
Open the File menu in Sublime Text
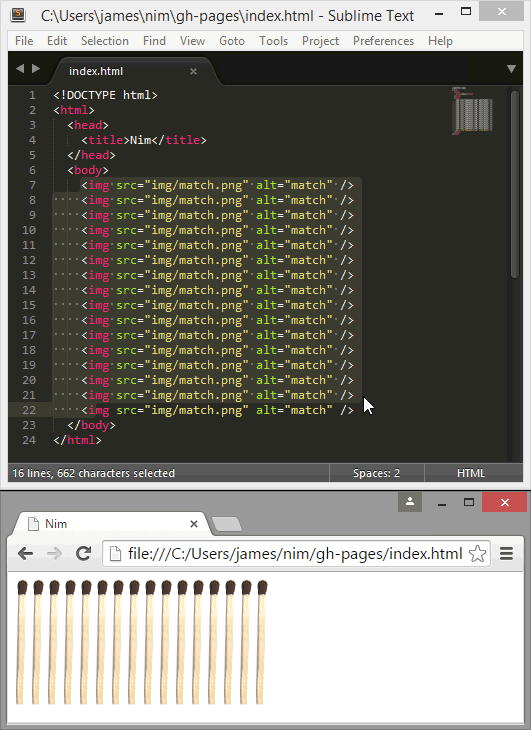pyautogui.click(x=24, y=41)
